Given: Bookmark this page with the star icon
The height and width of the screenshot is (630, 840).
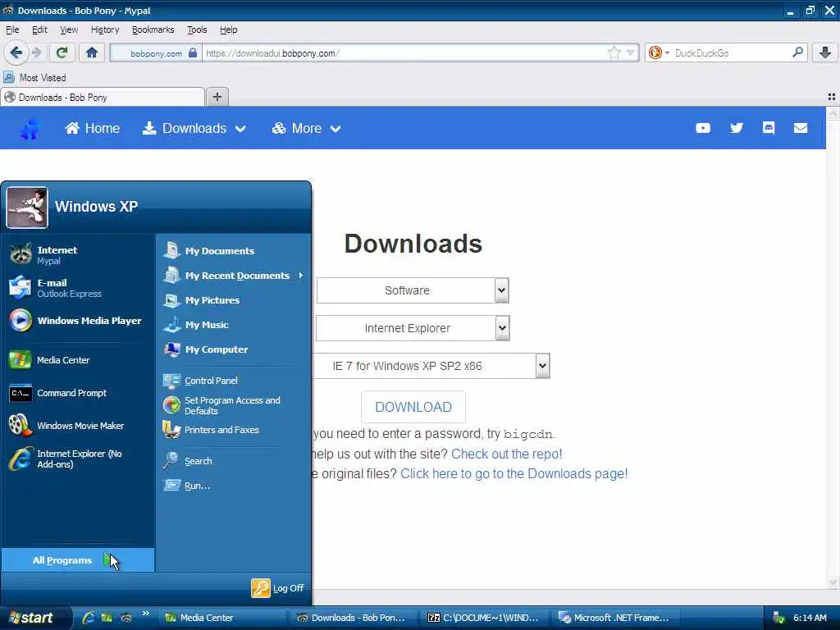Looking at the screenshot, I should [x=614, y=52].
